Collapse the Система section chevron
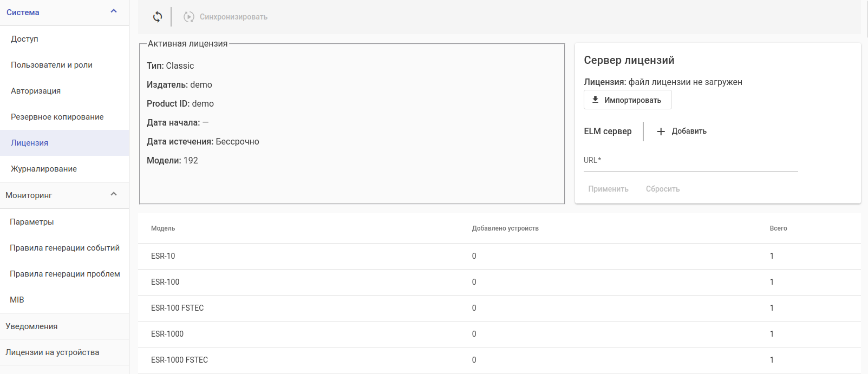The image size is (868, 374). (114, 11)
